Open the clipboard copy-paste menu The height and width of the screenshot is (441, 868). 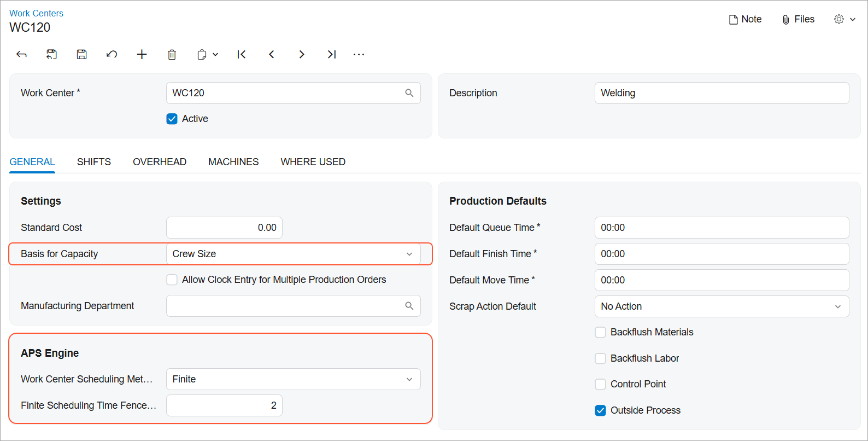point(208,54)
